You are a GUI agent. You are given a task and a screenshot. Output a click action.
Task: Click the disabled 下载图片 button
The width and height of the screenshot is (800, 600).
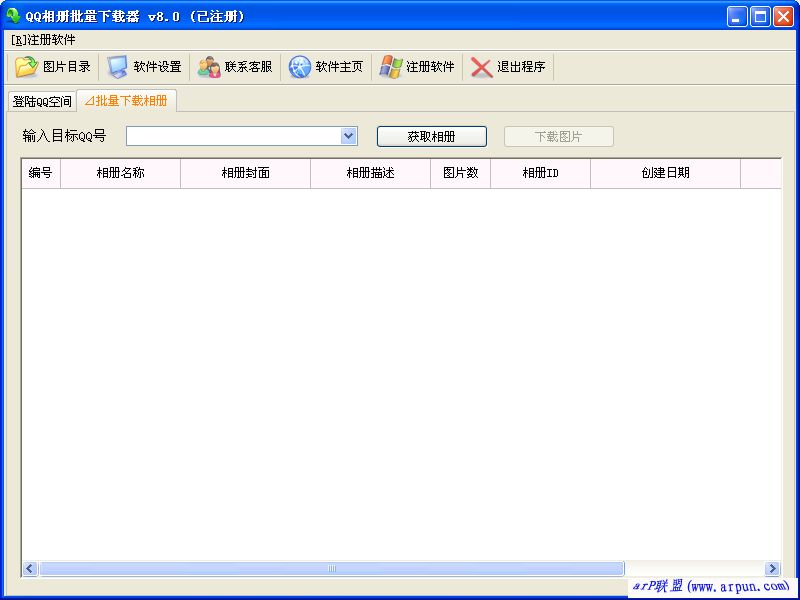pyautogui.click(x=559, y=136)
